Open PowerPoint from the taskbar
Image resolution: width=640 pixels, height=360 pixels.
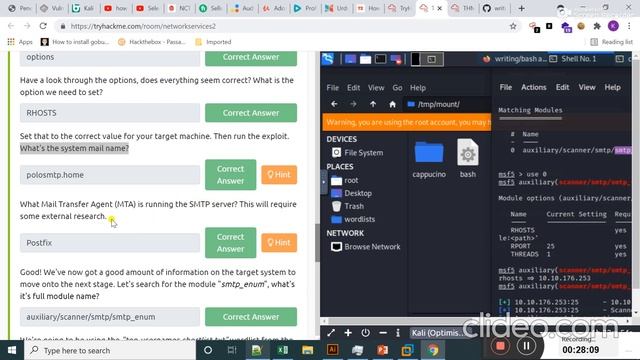tap(382, 350)
